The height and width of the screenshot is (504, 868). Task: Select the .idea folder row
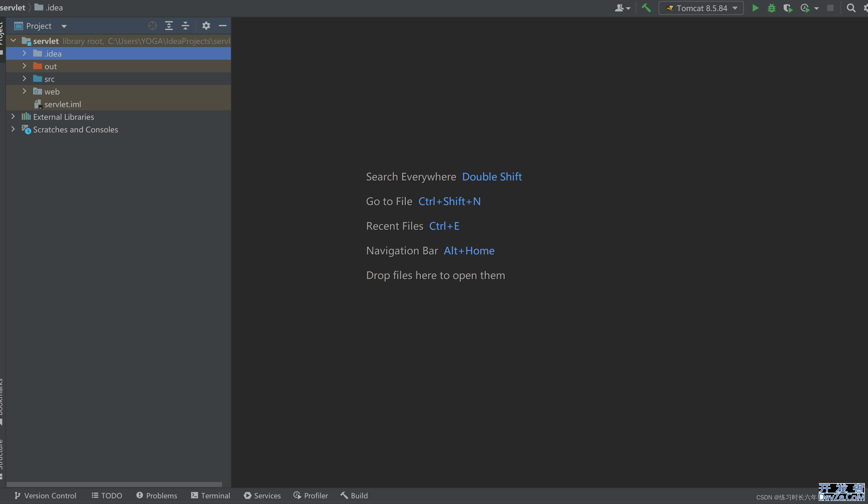(x=118, y=54)
